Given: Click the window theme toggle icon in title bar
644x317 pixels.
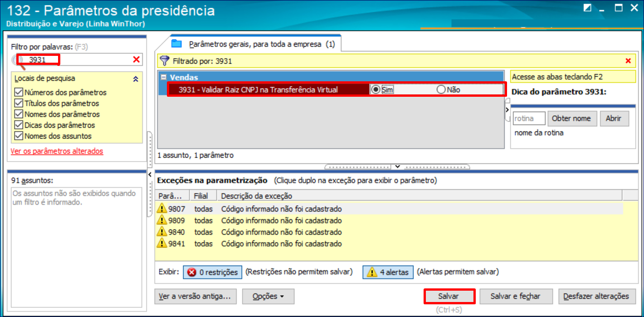Looking at the screenshot, I should tap(587, 8).
